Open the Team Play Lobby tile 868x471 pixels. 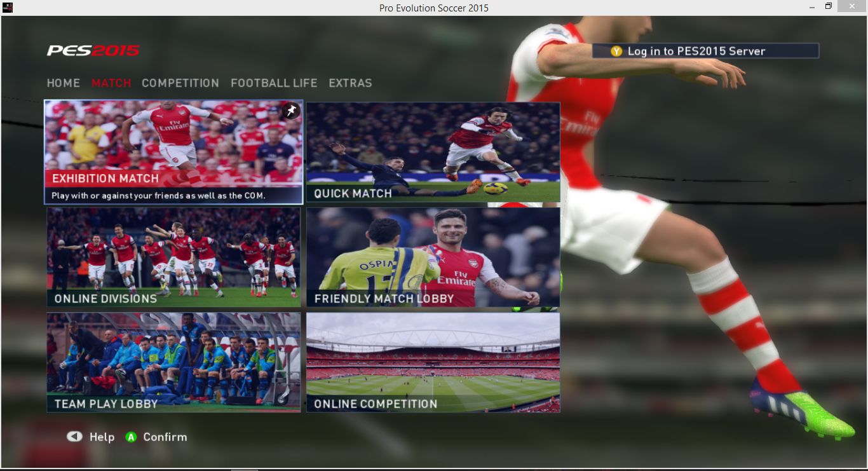173,362
